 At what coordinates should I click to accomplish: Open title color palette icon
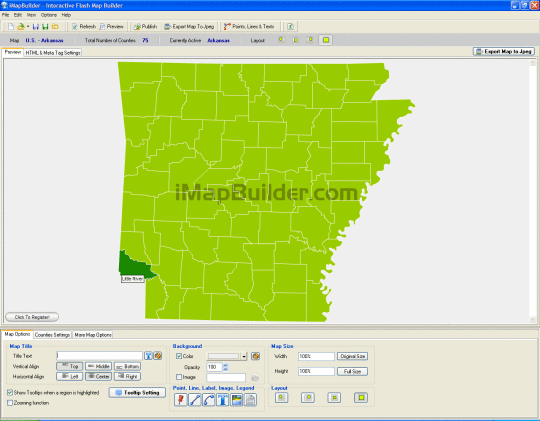[158, 356]
